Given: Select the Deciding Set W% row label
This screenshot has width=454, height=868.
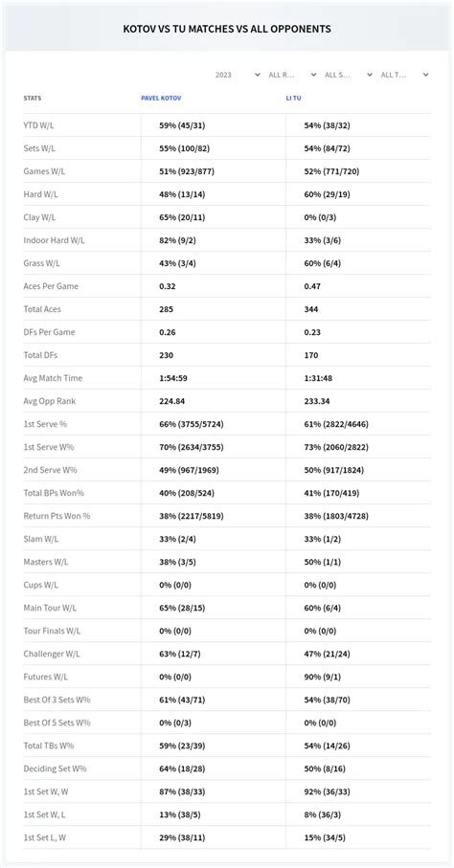Looking at the screenshot, I should pyautogui.click(x=55, y=768).
